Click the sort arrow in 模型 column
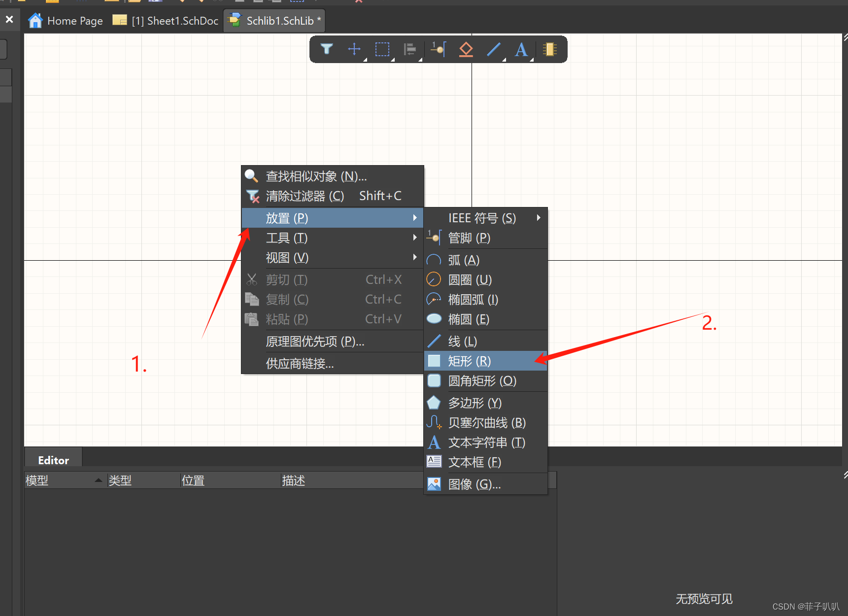This screenshot has width=848, height=616. coord(99,480)
